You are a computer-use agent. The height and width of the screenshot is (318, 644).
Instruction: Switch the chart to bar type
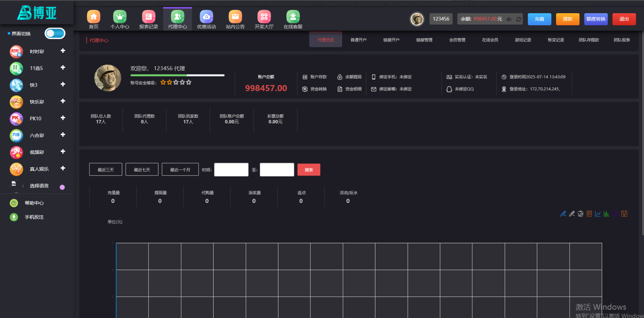coord(607,214)
